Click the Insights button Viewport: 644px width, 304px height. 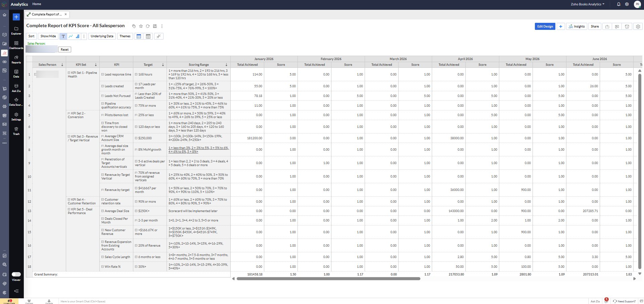tap(577, 27)
